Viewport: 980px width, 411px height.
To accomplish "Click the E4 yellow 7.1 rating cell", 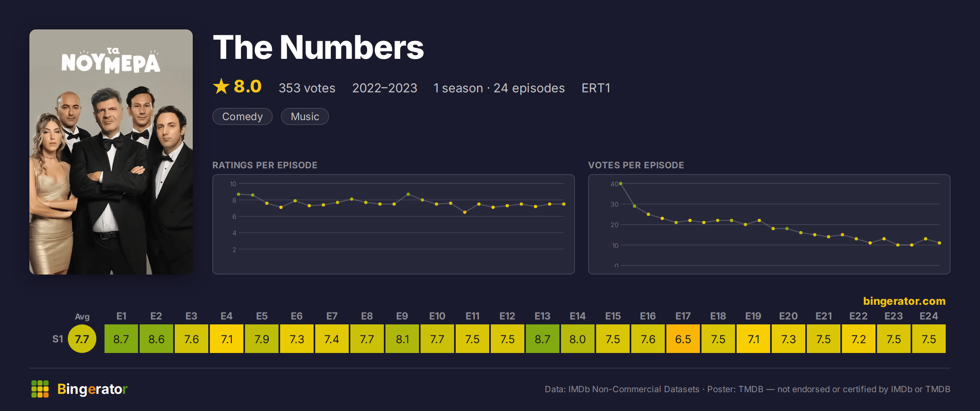I will 227,339.
